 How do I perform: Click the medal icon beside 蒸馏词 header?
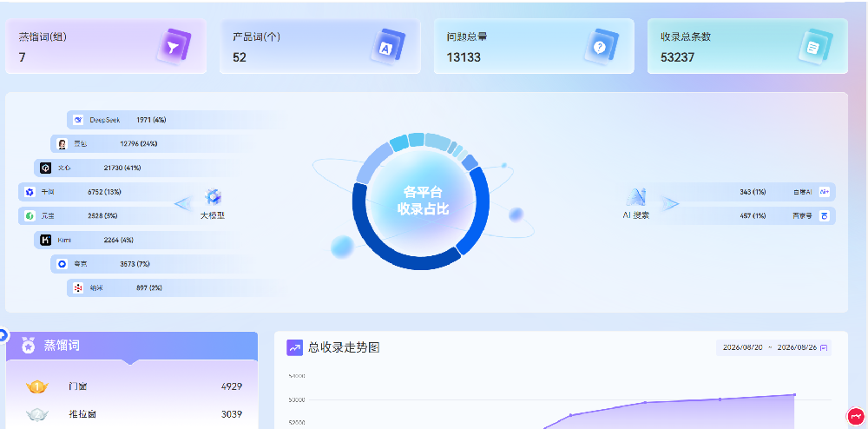pos(29,346)
